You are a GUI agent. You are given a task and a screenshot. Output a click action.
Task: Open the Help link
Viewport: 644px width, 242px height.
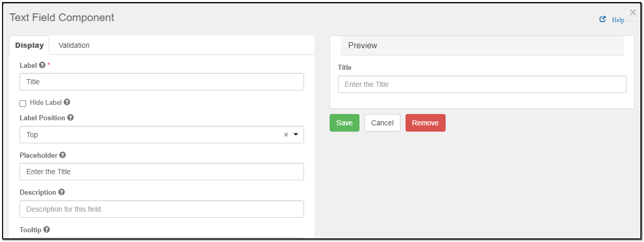point(618,20)
